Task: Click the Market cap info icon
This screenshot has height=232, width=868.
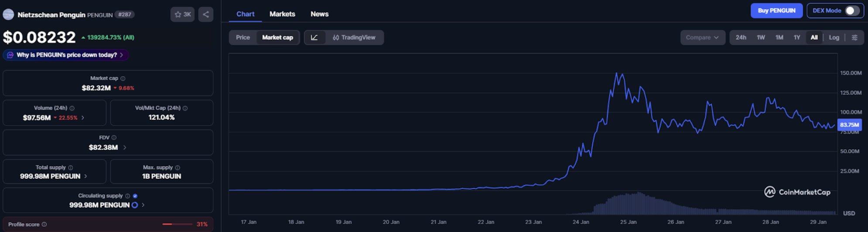Action: coord(123,78)
